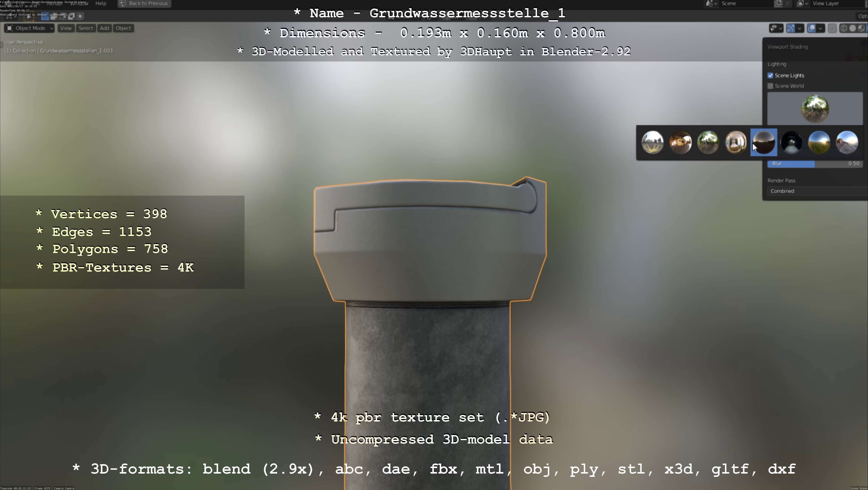
Task: Enable the Scene World checkbox
Action: [770, 86]
